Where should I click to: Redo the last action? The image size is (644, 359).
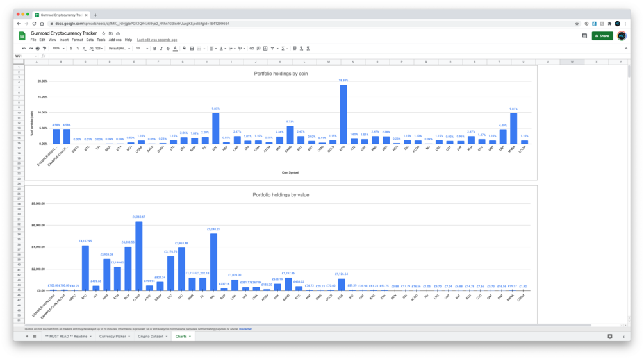[x=31, y=49]
